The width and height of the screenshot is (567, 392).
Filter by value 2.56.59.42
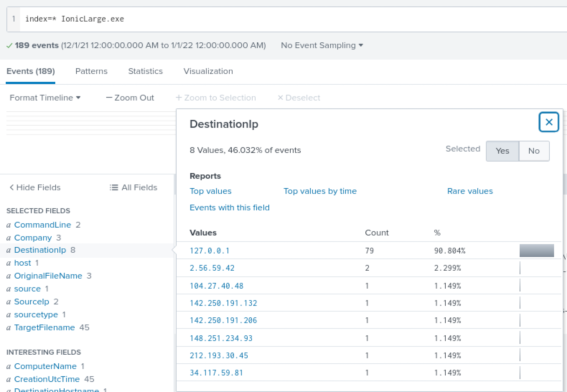tap(212, 268)
